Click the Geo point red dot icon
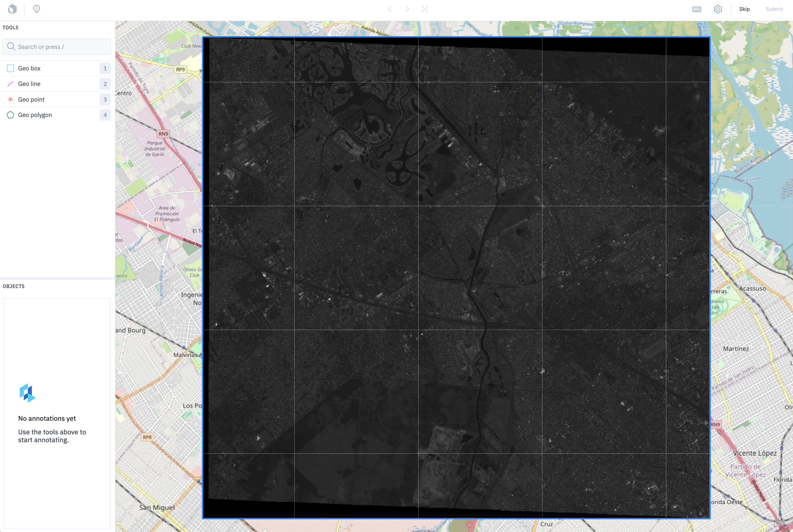Screen dimensions: 793x532 pyautogui.click(x=11, y=99)
